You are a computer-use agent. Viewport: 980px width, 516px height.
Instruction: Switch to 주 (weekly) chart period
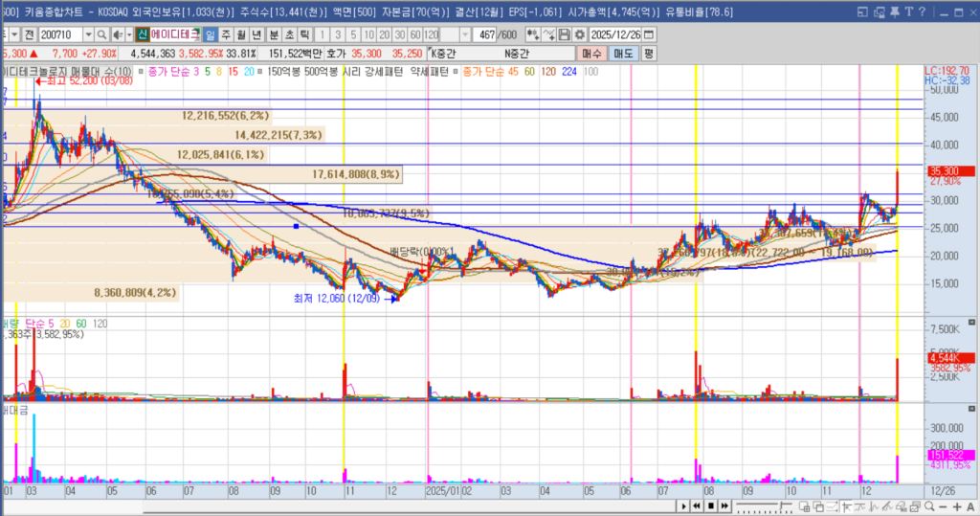point(225,35)
